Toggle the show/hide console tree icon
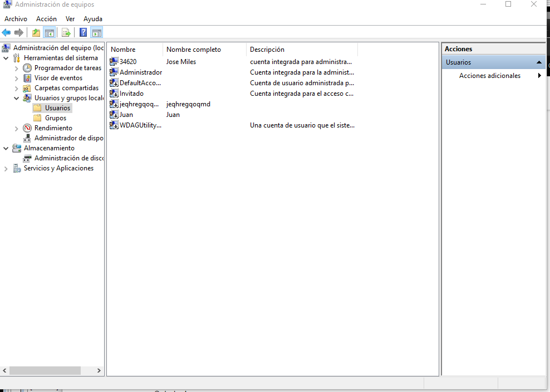Screen dimensions: 550x392 coord(49,32)
